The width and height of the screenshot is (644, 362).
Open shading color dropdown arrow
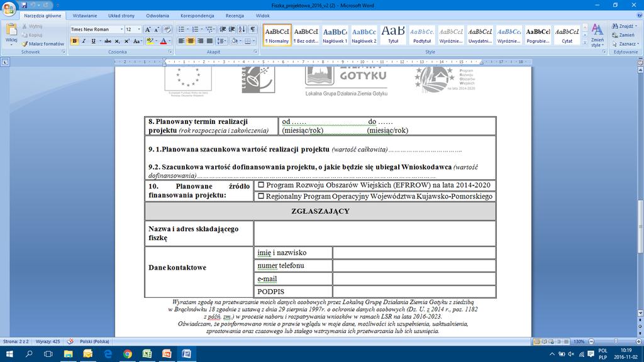point(240,41)
